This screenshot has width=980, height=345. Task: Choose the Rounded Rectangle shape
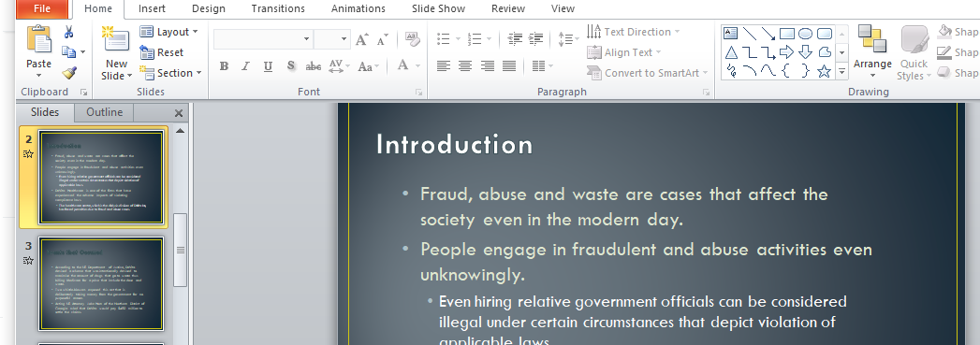tap(825, 33)
